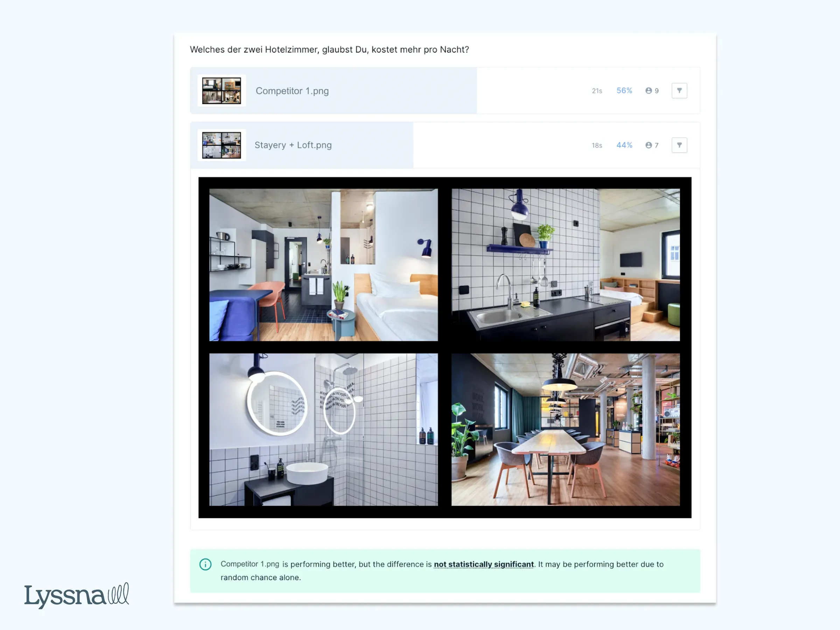Click the Stayery + Loft.png thumbnail preview

[222, 145]
